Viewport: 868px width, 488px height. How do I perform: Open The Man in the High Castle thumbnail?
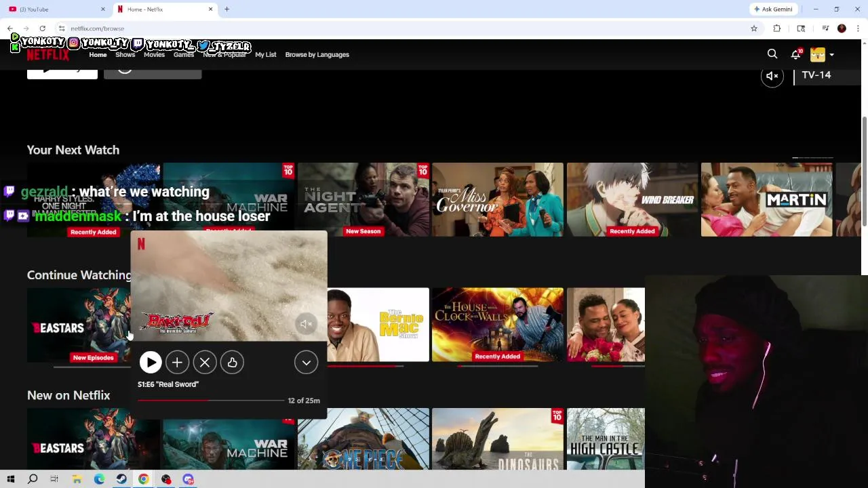point(606,439)
